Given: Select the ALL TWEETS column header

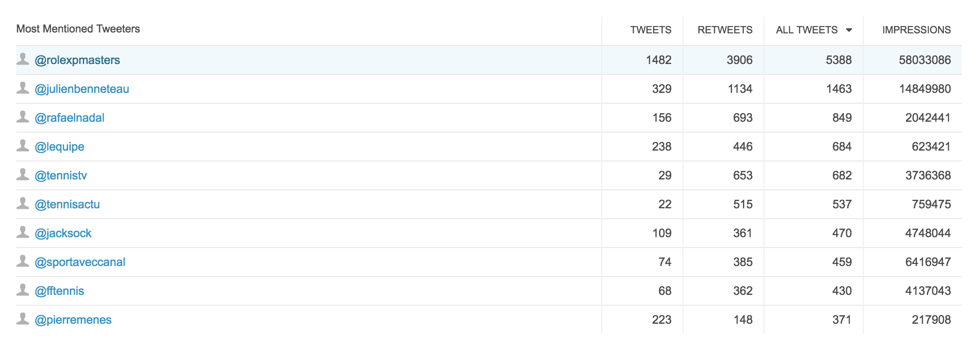Looking at the screenshot, I should 806,30.
